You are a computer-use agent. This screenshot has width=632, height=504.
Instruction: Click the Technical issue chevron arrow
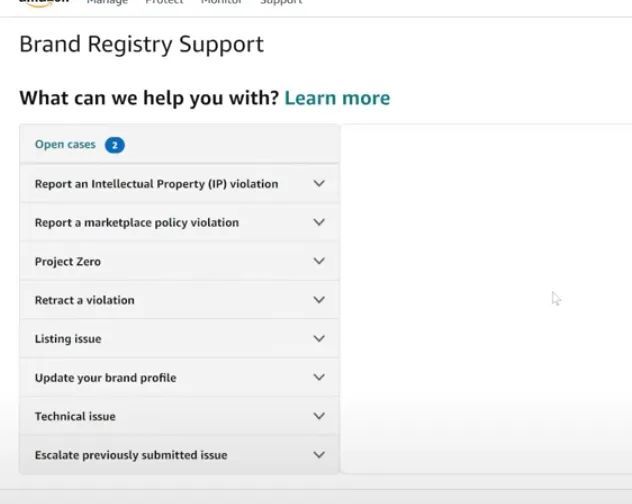pyautogui.click(x=319, y=416)
